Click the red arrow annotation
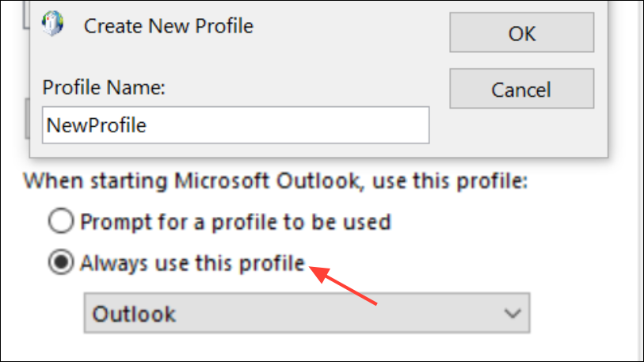This screenshot has width=644, height=362. [x=345, y=286]
